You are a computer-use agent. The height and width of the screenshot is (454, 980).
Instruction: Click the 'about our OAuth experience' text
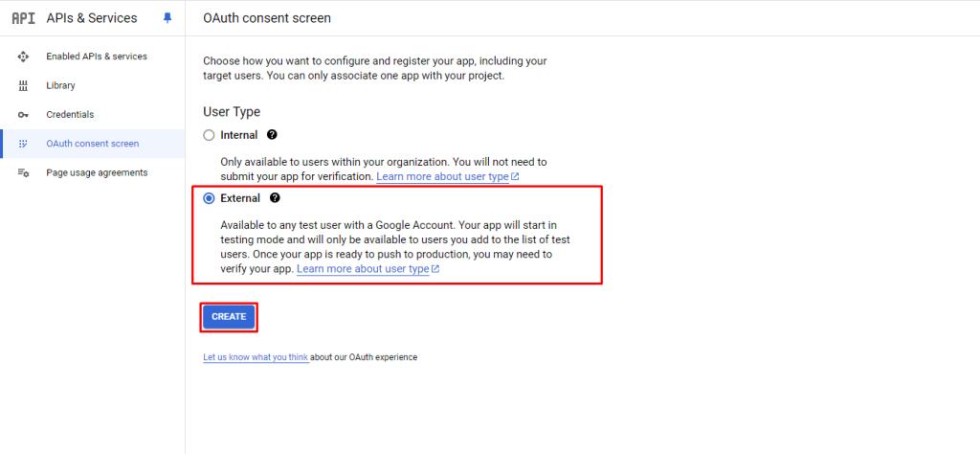click(365, 357)
